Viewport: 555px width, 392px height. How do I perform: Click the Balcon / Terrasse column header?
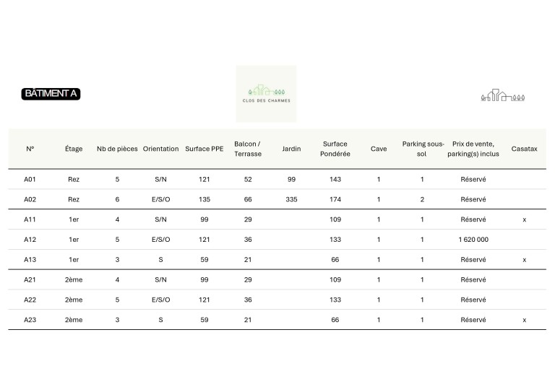248,149
